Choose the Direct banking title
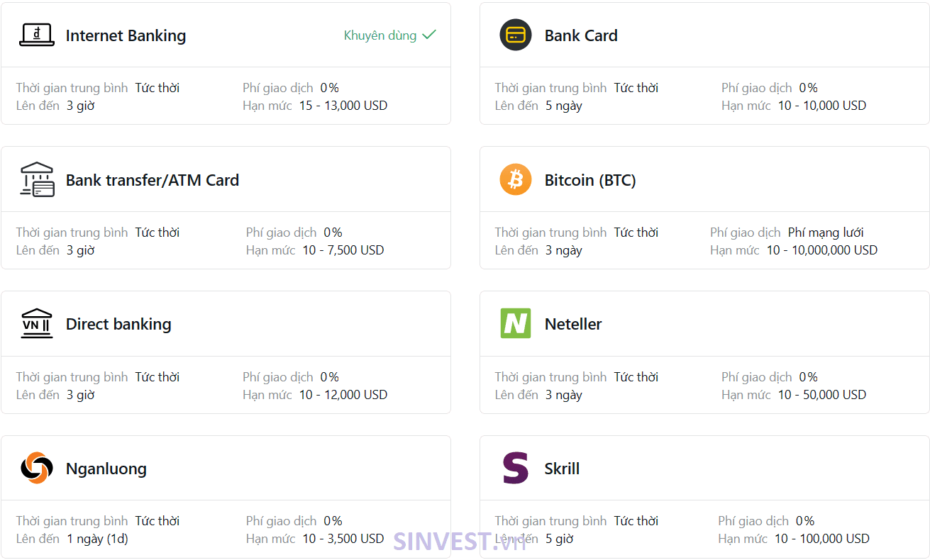Image resolution: width=930 pixels, height=560 pixels. 118,324
